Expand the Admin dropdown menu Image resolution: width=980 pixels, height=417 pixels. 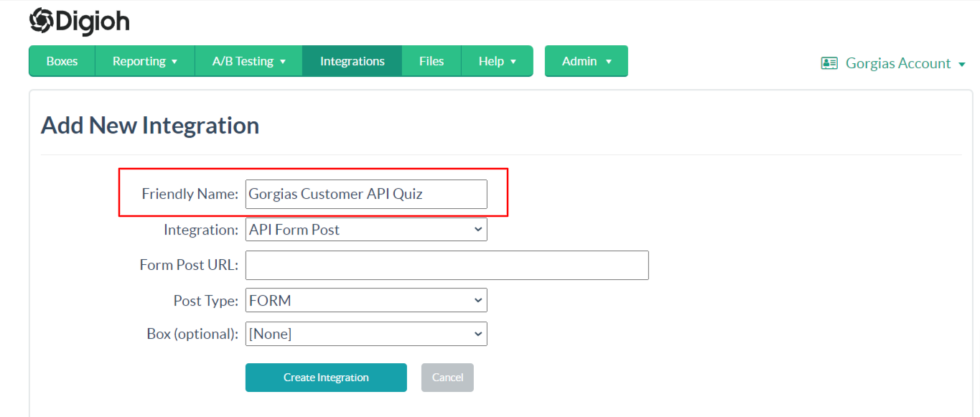586,61
